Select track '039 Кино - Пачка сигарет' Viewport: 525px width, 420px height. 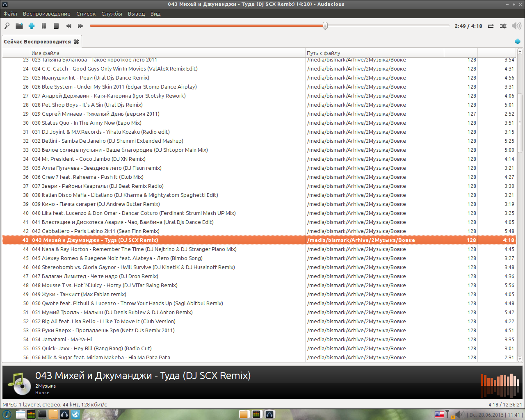(x=258, y=204)
